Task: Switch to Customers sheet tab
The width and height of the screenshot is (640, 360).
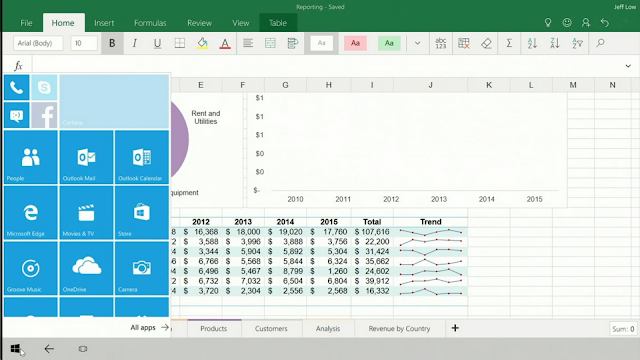Action: point(271,329)
